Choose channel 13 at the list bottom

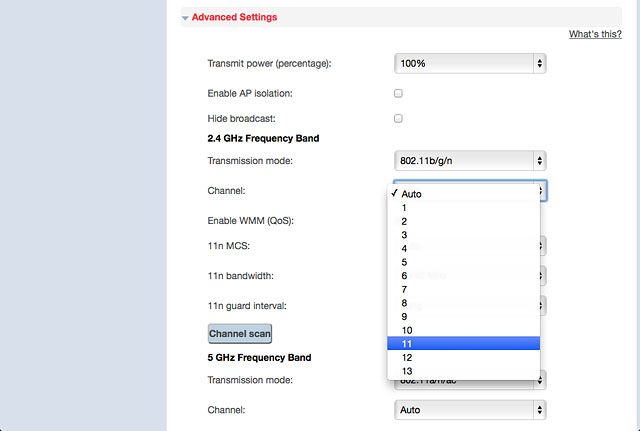(x=463, y=371)
